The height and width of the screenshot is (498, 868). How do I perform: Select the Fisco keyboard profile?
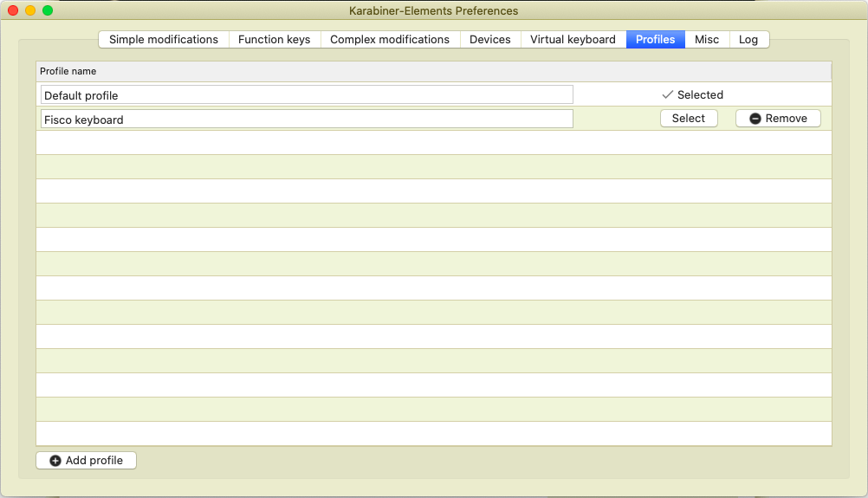tap(689, 119)
